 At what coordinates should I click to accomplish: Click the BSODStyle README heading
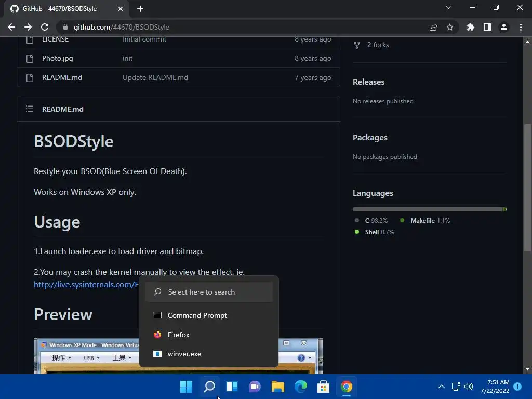[74, 141]
